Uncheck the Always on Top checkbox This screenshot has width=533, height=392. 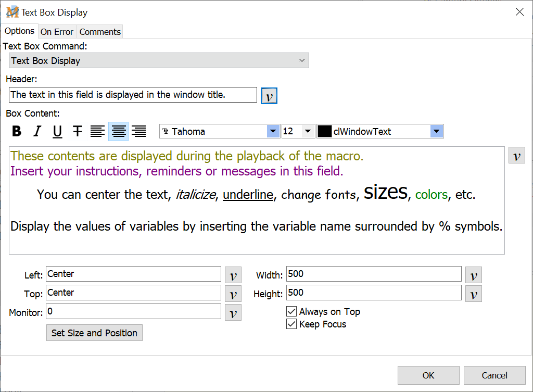292,312
